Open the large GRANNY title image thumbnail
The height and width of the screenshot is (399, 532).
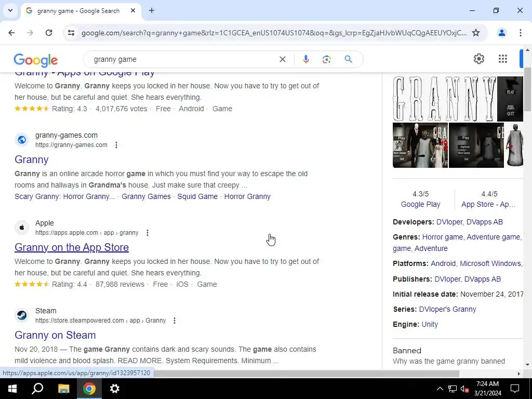[x=445, y=99]
